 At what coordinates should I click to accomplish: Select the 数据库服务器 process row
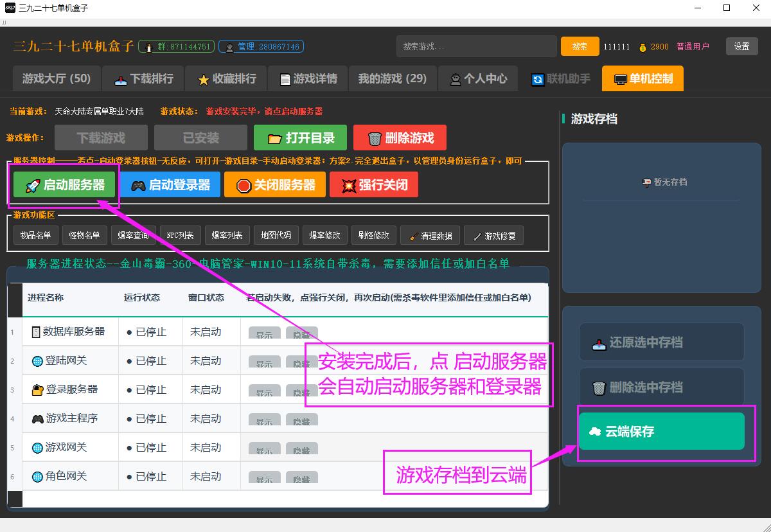coord(74,332)
